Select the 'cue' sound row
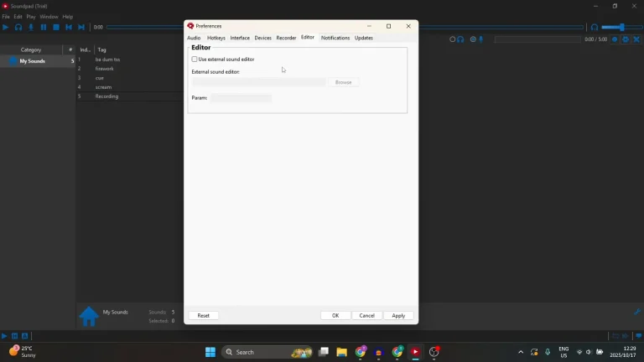Image resolution: width=644 pixels, height=362 pixels. (x=130, y=78)
